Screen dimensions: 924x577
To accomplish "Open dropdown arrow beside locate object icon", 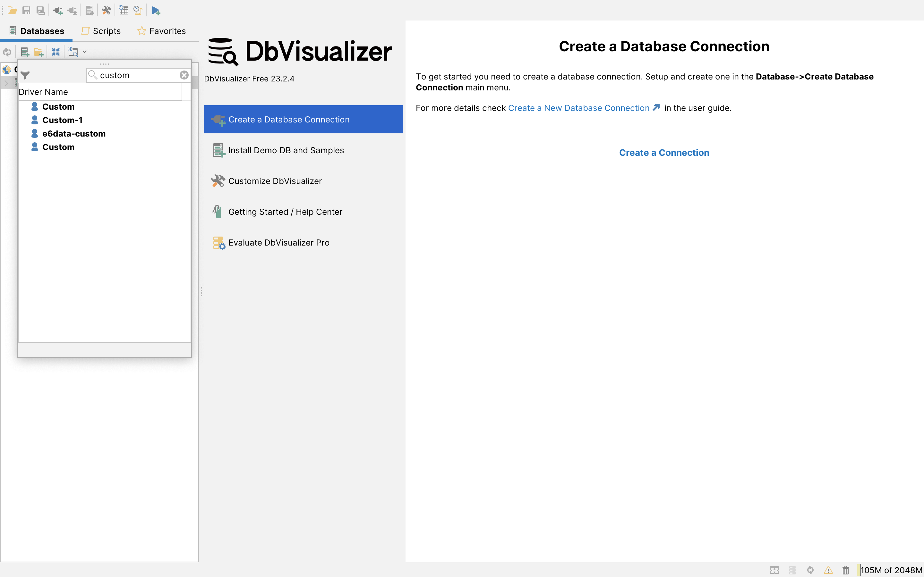I will [x=85, y=52].
